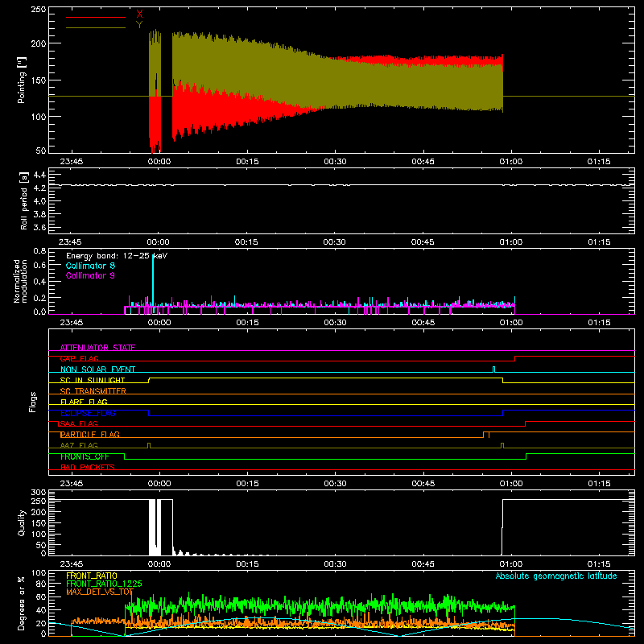Viewport: 644px width, 644px height.
Task: Click the 'Quality' vertical axis title
Action: (22, 522)
